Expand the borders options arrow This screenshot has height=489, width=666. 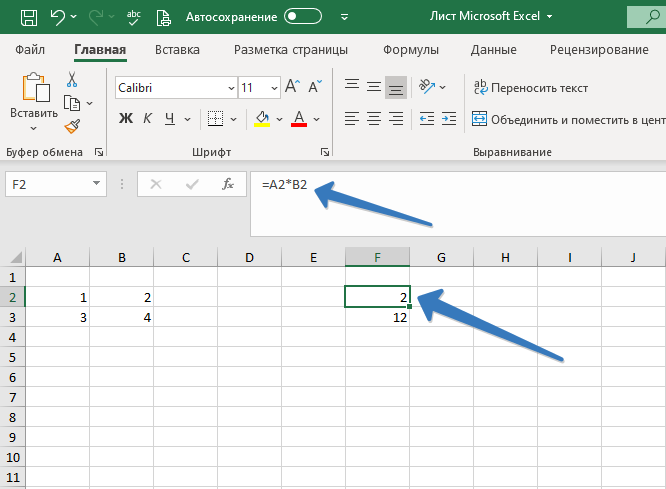(234, 119)
